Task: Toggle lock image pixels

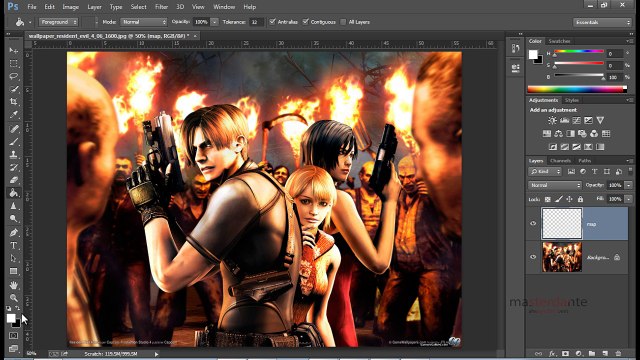Action: pyautogui.click(x=559, y=199)
